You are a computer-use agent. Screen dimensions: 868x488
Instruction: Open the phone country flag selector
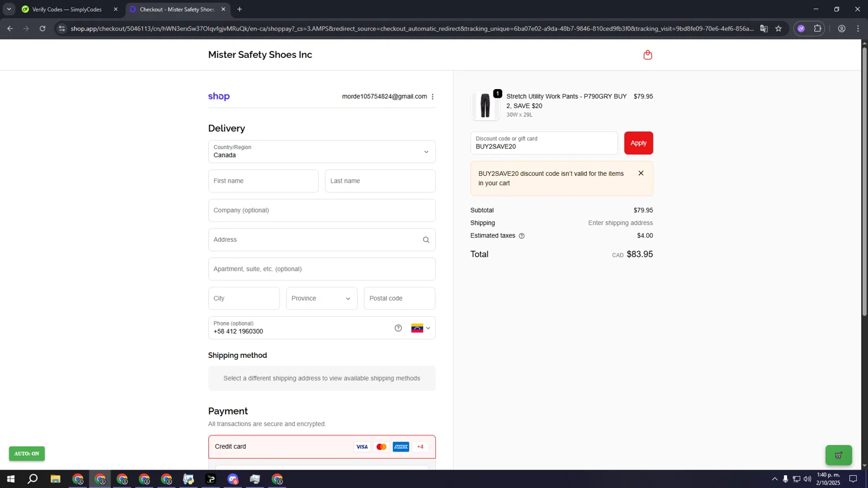(421, 328)
